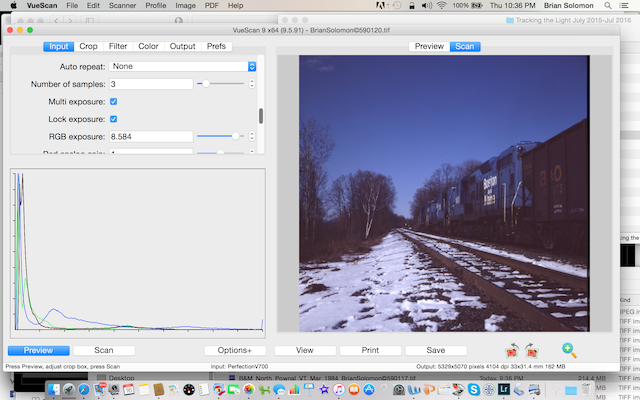Screen dimensions: 640x400
Task: Open the PDF menu
Action: click(211, 5)
